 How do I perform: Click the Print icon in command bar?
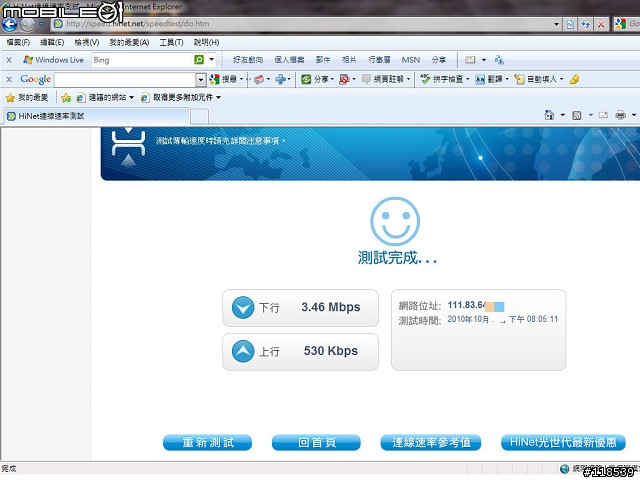(620, 116)
